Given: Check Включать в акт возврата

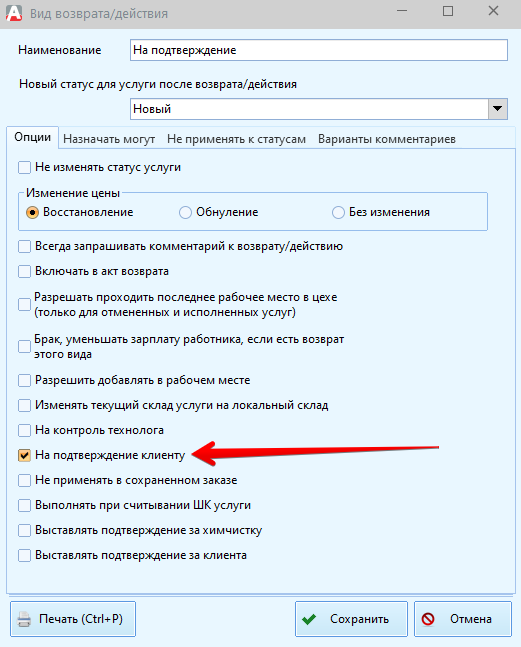Looking at the screenshot, I should (24, 272).
